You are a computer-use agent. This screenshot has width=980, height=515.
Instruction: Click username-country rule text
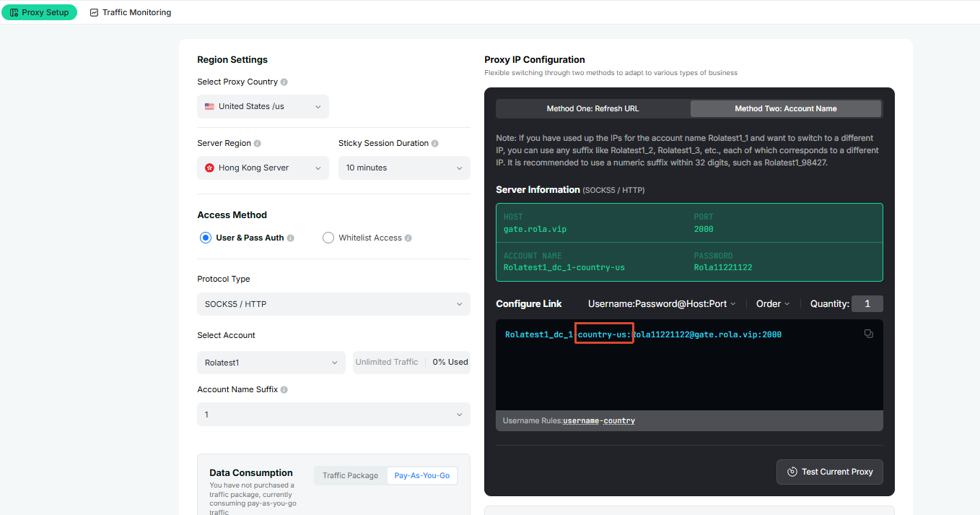(599, 420)
